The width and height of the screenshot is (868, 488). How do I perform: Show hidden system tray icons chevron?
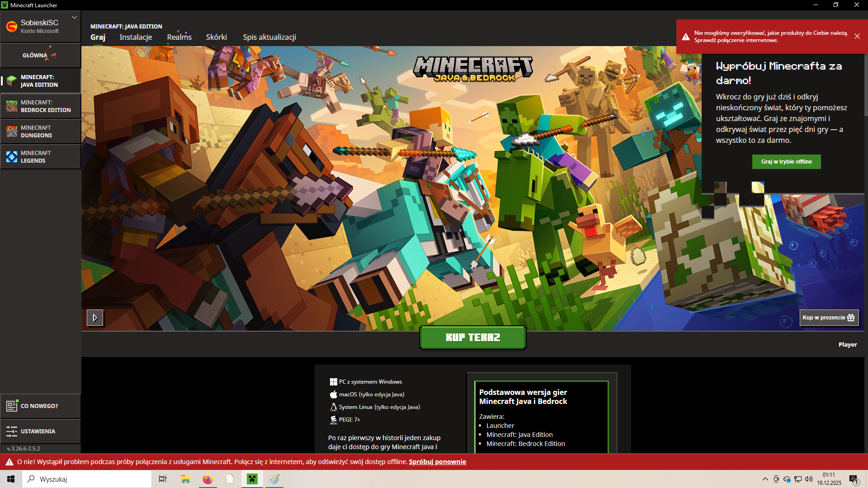coord(765,479)
